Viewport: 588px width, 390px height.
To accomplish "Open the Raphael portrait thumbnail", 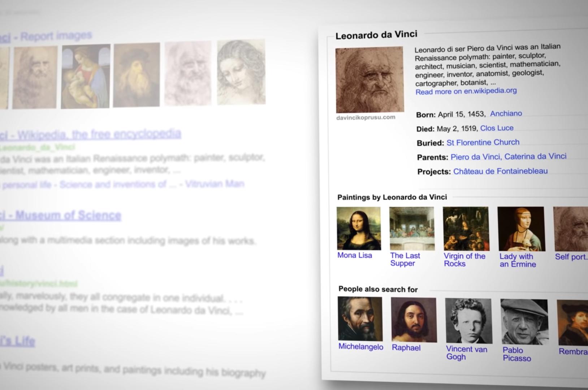I will pos(414,320).
